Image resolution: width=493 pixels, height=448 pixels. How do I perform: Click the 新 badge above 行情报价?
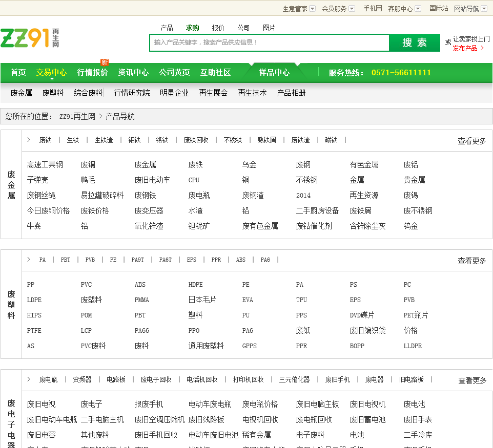click(x=105, y=62)
